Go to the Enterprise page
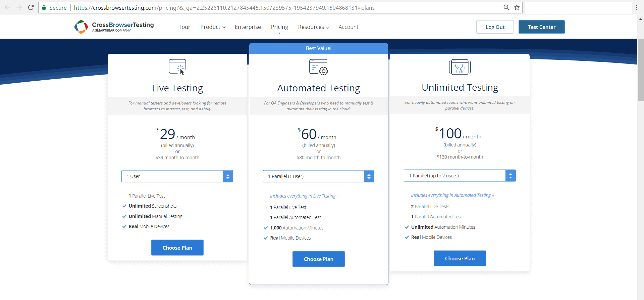Image resolution: width=644 pixels, height=300 pixels. [x=248, y=27]
